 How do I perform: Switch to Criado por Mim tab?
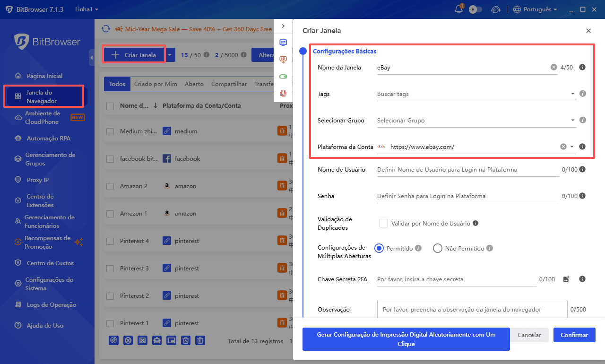tap(156, 84)
